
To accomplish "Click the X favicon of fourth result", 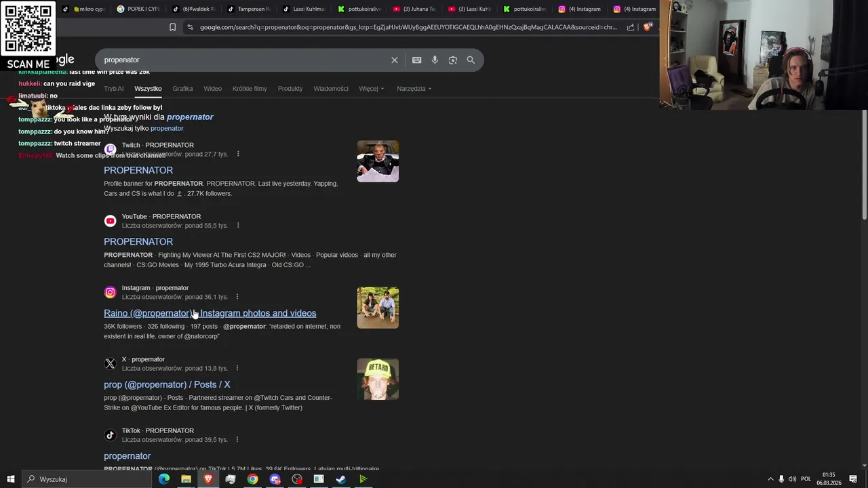I will pyautogui.click(x=110, y=364).
